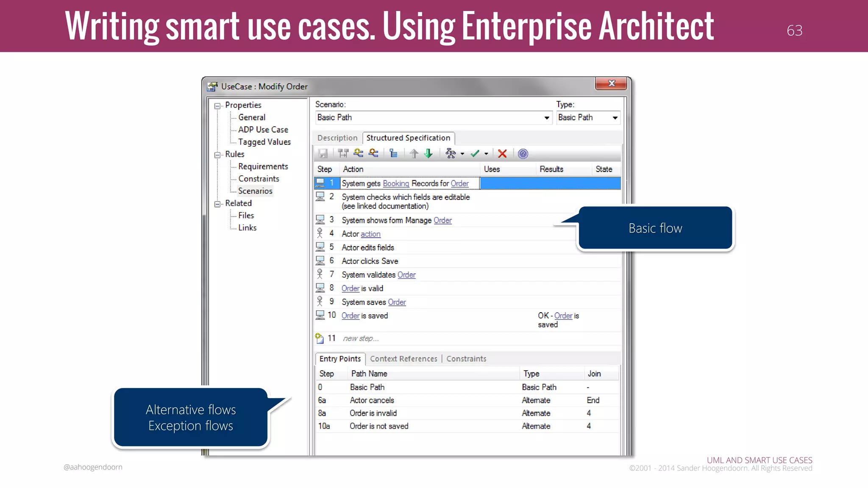Click the system icon of step 5

tap(320, 247)
